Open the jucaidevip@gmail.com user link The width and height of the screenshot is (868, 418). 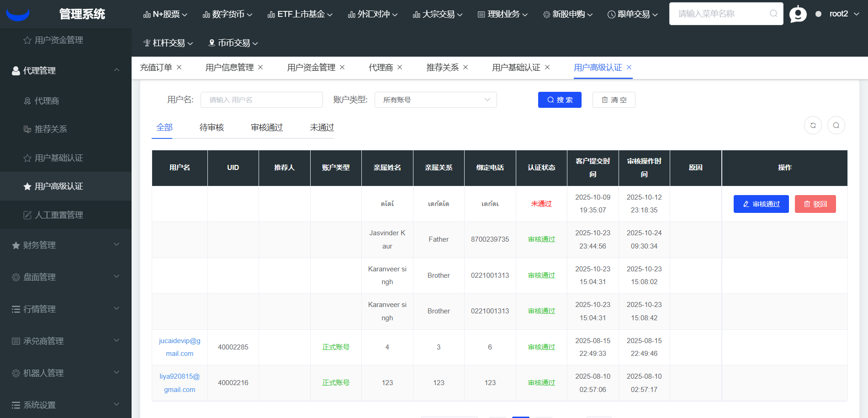[180, 347]
